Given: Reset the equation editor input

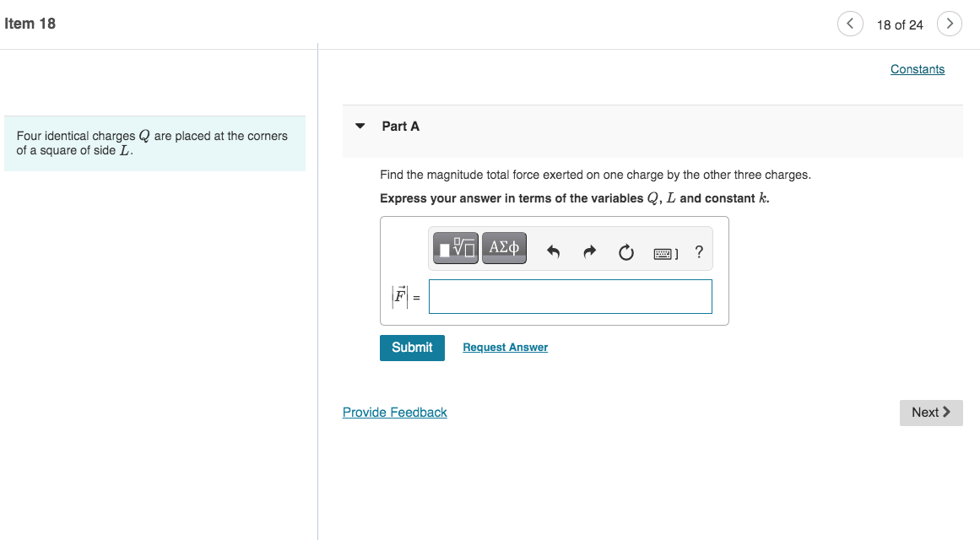Looking at the screenshot, I should click(x=625, y=251).
